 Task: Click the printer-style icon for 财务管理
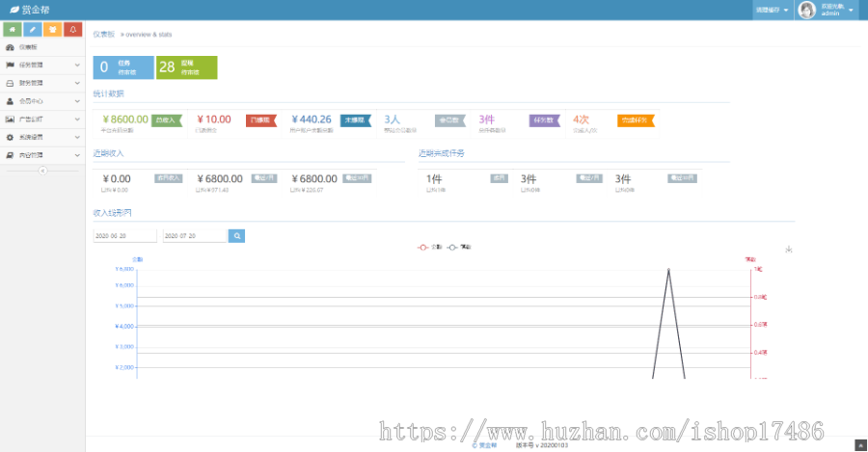pyautogui.click(x=10, y=83)
